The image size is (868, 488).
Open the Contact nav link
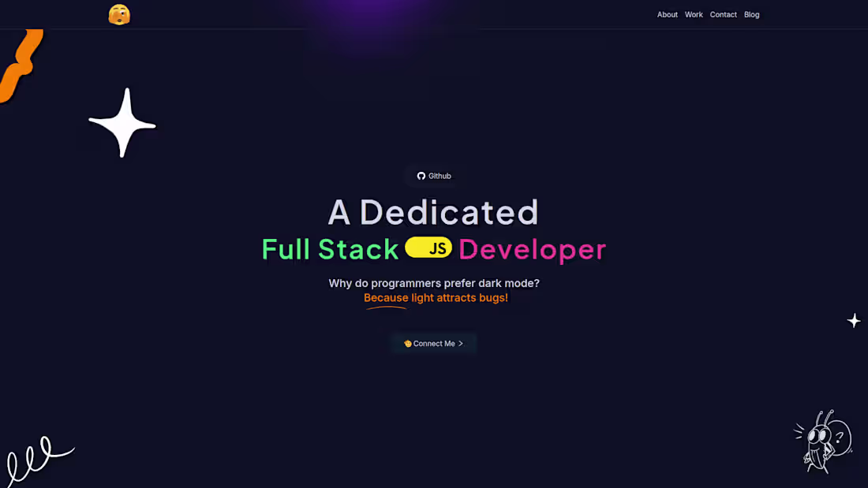coord(723,15)
